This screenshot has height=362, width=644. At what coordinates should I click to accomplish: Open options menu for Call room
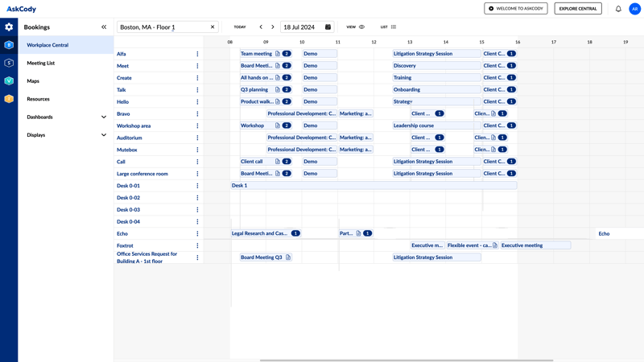coord(197,162)
